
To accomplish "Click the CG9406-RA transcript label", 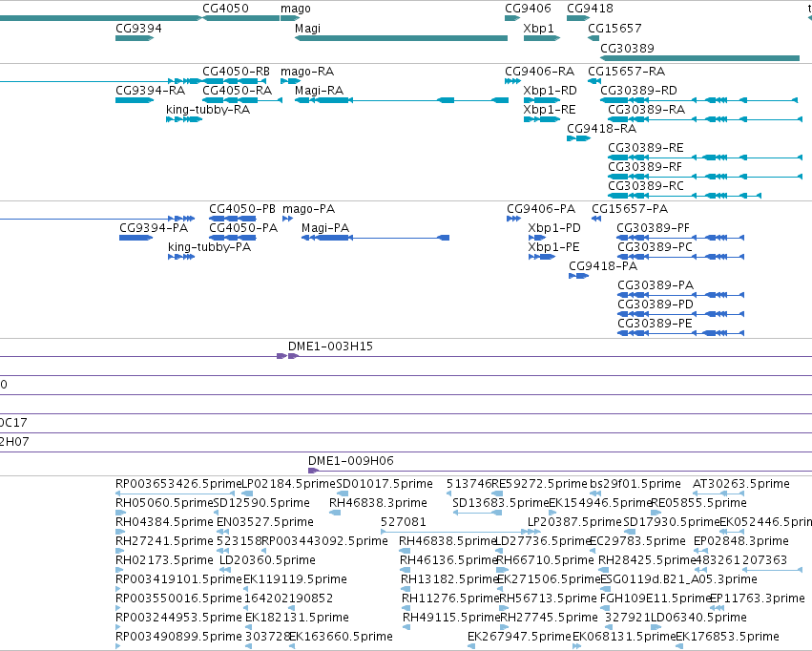I will click(x=540, y=72).
